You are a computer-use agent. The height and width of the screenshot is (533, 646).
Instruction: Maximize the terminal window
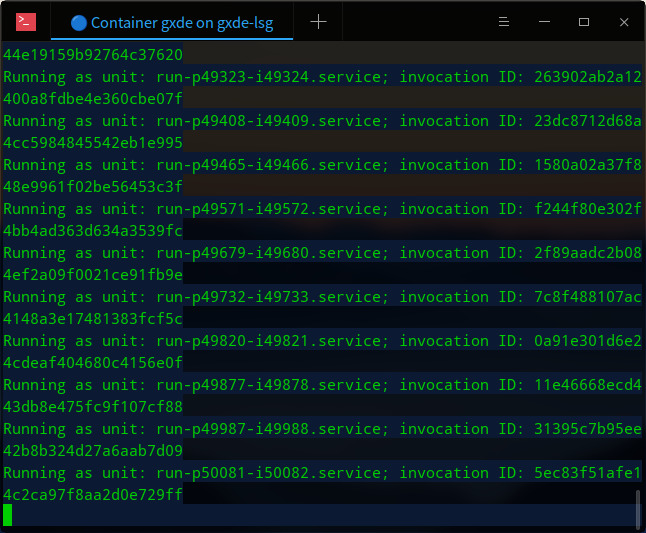584,22
